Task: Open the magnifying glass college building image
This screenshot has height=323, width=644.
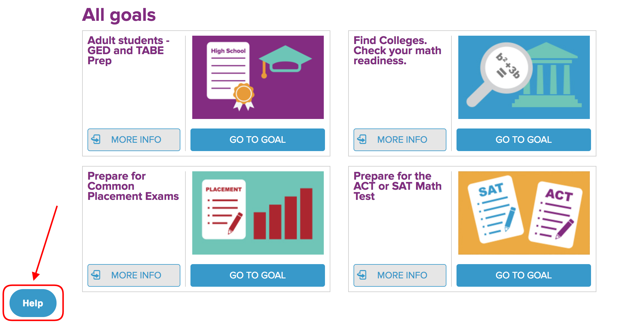Action: pos(524,77)
